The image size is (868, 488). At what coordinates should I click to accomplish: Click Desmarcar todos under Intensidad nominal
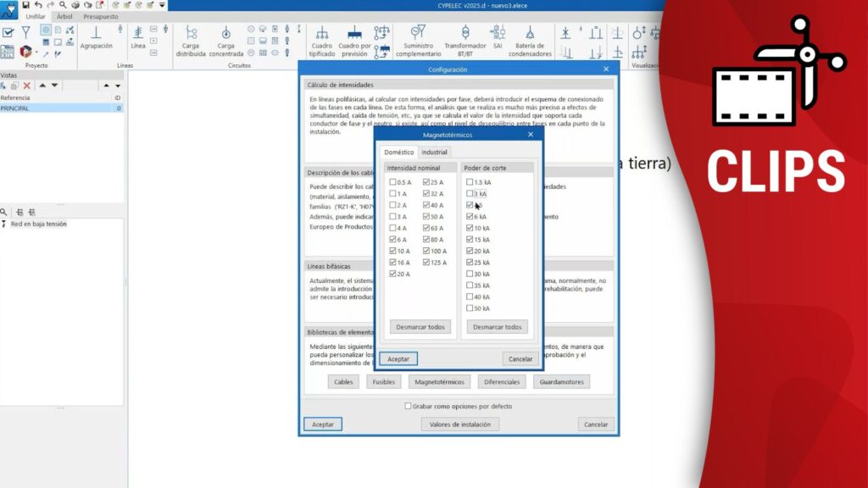pyautogui.click(x=420, y=327)
